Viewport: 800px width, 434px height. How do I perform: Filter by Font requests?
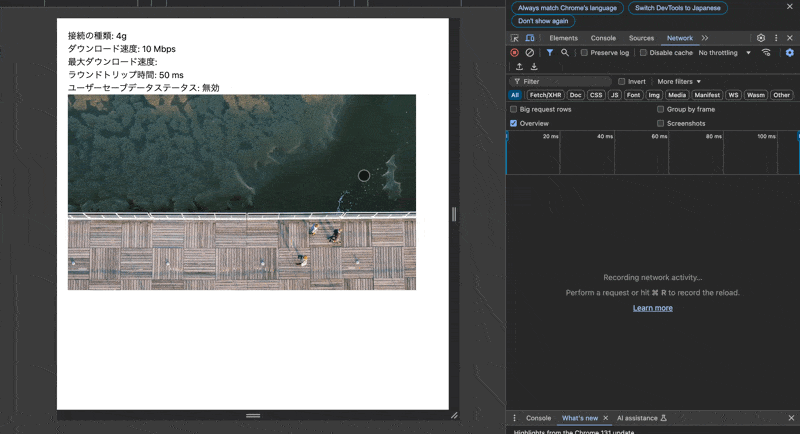[x=633, y=95]
